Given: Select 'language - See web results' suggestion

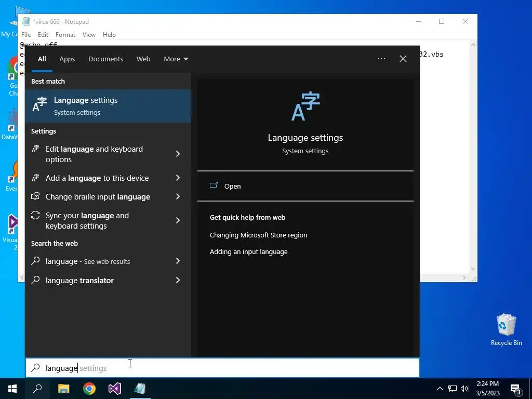Looking at the screenshot, I should tap(108, 261).
